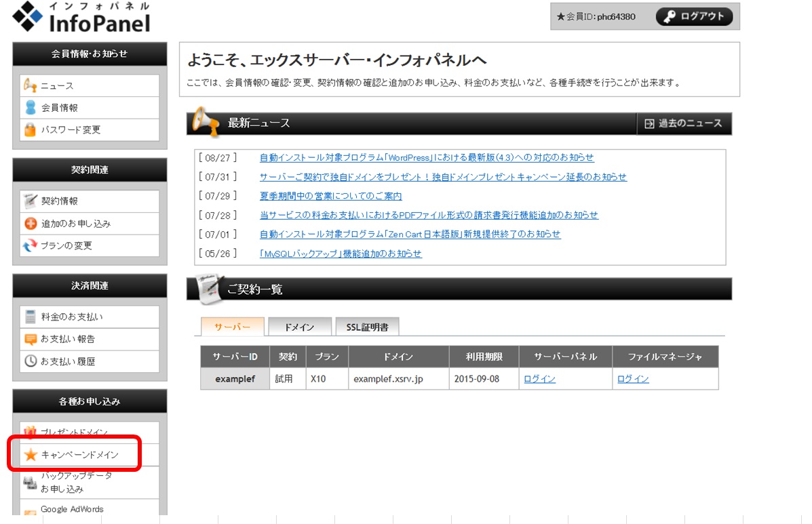Click the blue person member info icon
812x524 pixels.
pyautogui.click(x=30, y=108)
